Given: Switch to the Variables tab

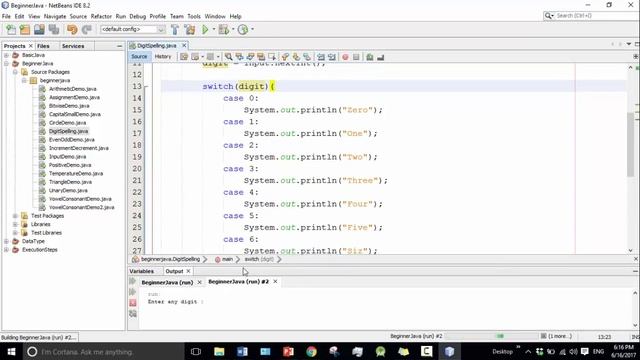Looking at the screenshot, I should point(142,271).
